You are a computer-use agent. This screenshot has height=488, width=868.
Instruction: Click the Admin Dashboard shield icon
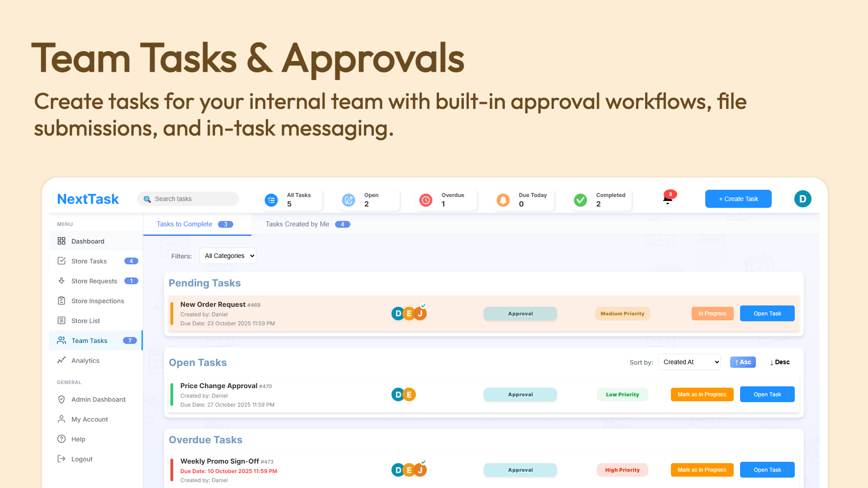pos(61,399)
